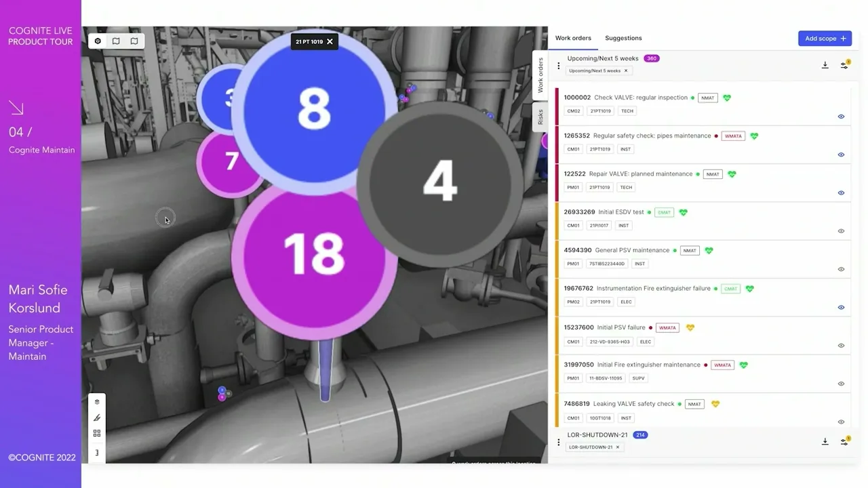Toggle visibility of work order 122522

[841, 192]
